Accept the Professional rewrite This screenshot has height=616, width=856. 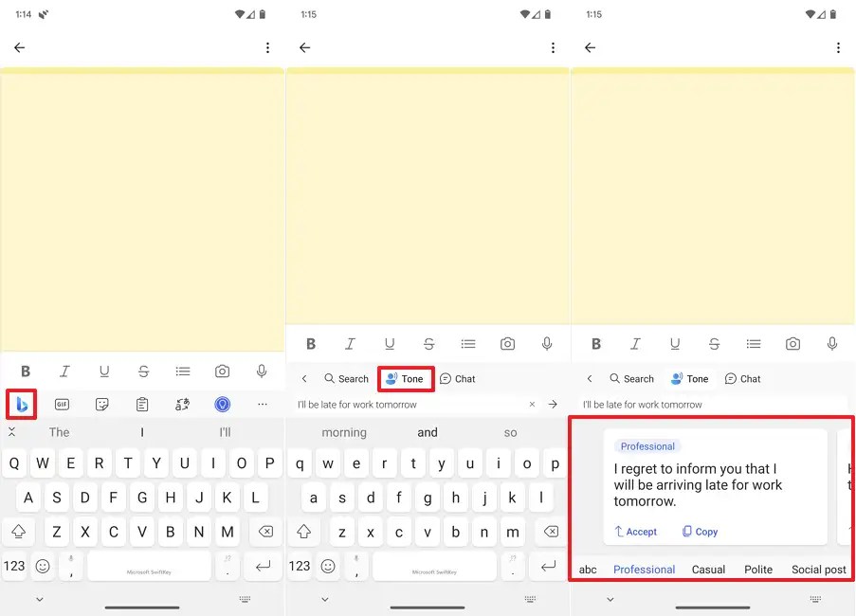tap(635, 532)
